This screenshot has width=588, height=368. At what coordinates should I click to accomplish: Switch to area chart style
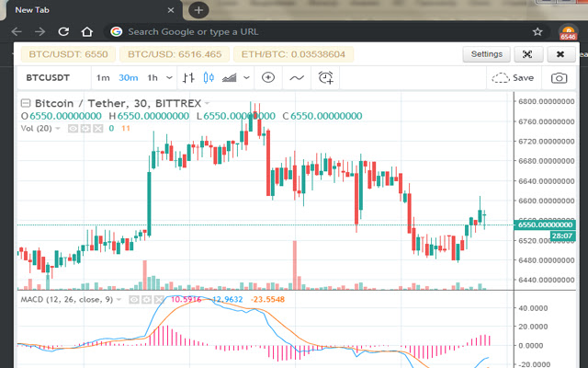229,77
